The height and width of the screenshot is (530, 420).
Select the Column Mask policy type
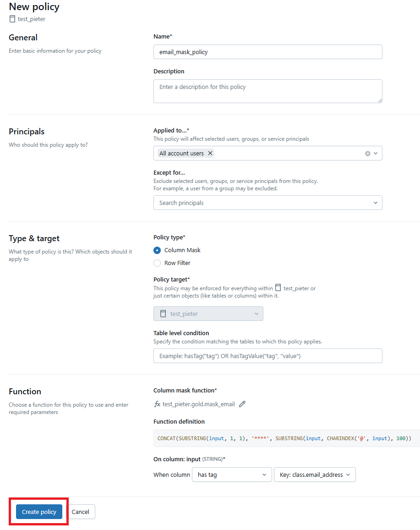[157, 250]
